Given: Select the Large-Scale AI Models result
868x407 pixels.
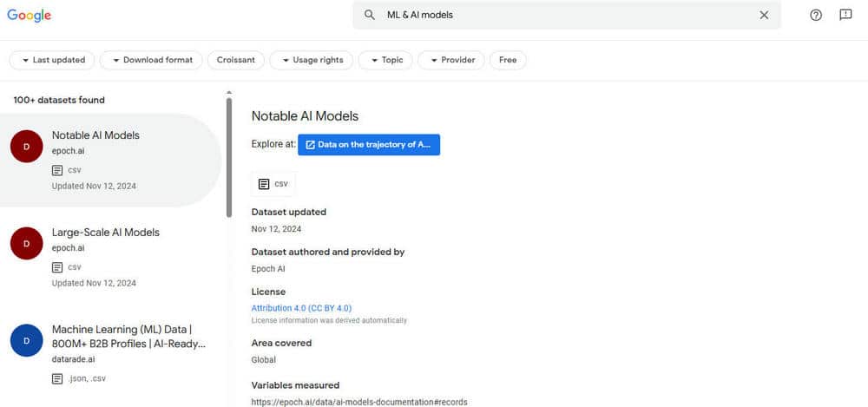Looking at the screenshot, I should pyautogui.click(x=111, y=257).
